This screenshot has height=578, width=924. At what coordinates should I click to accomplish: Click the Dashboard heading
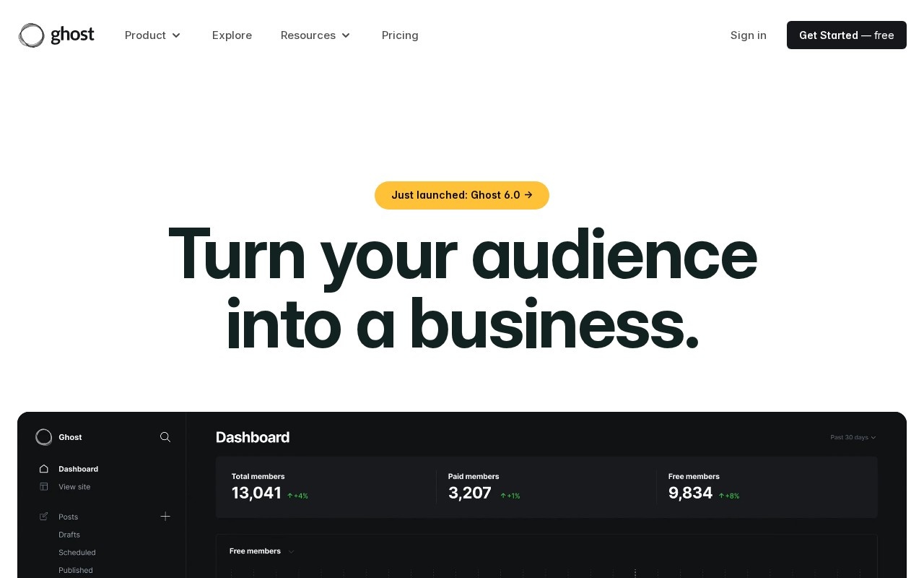click(x=253, y=437)
